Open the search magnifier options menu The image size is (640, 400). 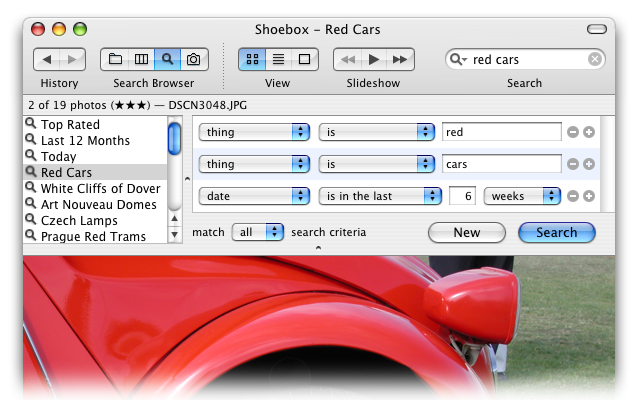pos(459,60)
